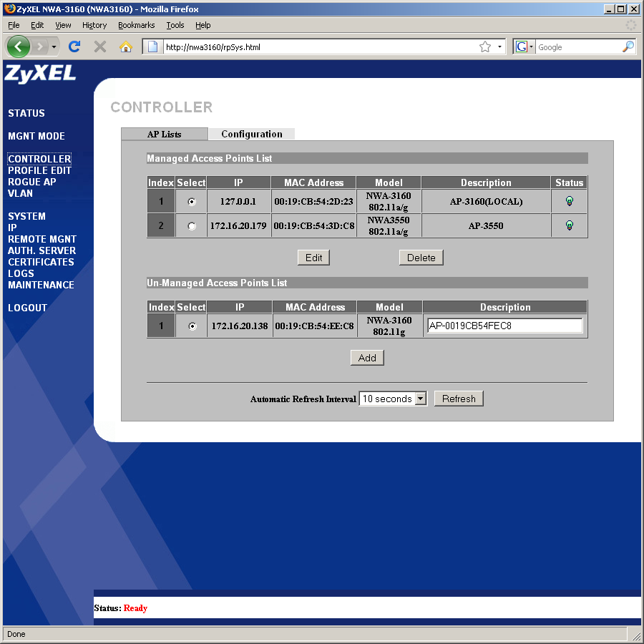This screenshot has height=644, width=644.
Task: Open the CERTIFICATES sidebar link
Action: [41, 262]
